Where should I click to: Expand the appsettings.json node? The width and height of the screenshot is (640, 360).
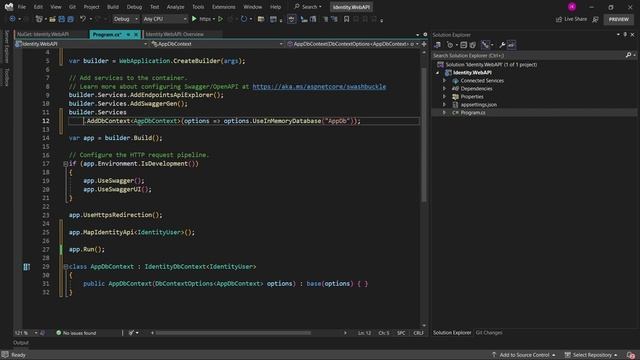(444, 105)
